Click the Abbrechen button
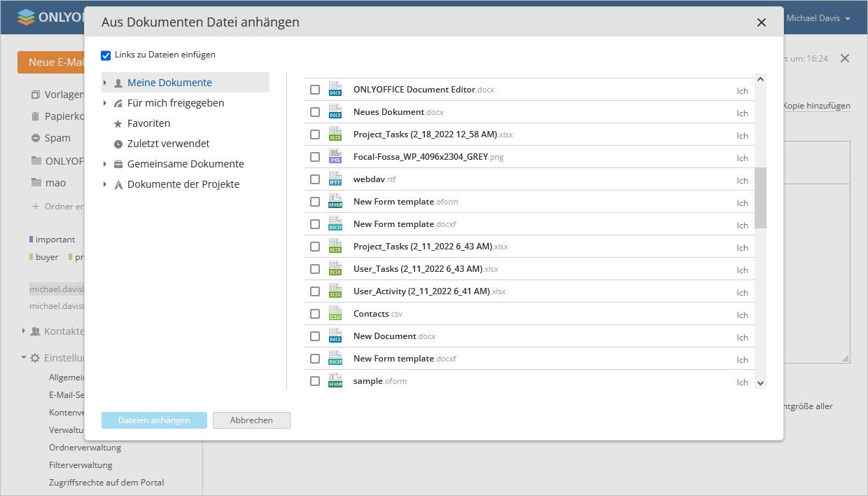Image resolution: width=868 pixels, height=496 pixels. (251, 420)
